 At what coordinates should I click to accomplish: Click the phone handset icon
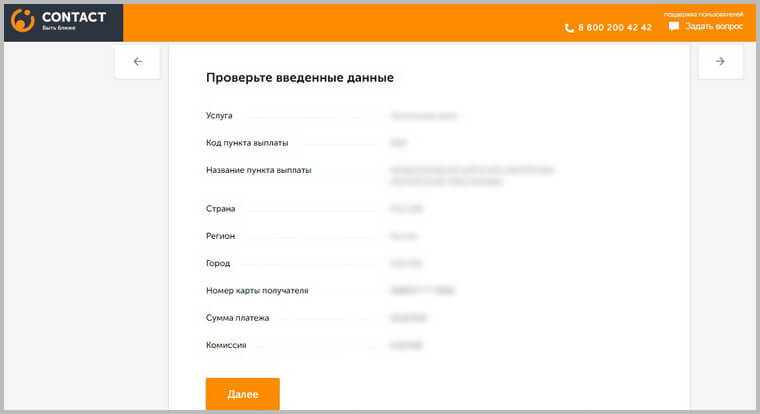(569, 28)
